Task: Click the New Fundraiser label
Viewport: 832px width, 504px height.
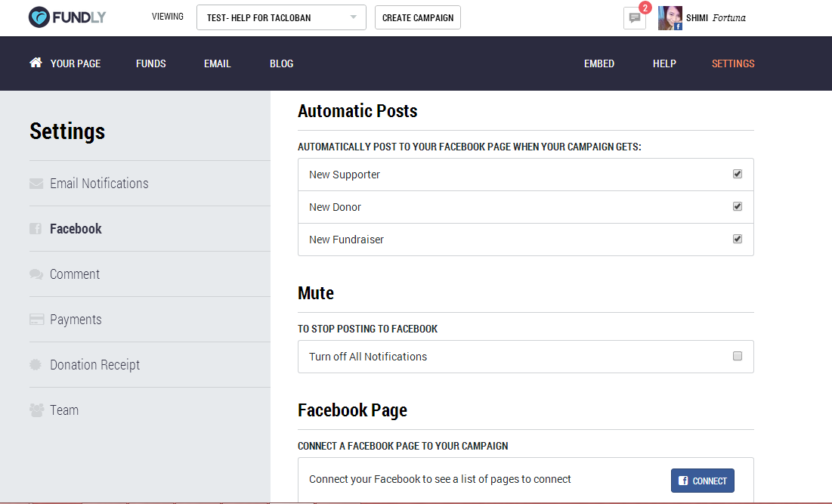Action: pos(346,240)
